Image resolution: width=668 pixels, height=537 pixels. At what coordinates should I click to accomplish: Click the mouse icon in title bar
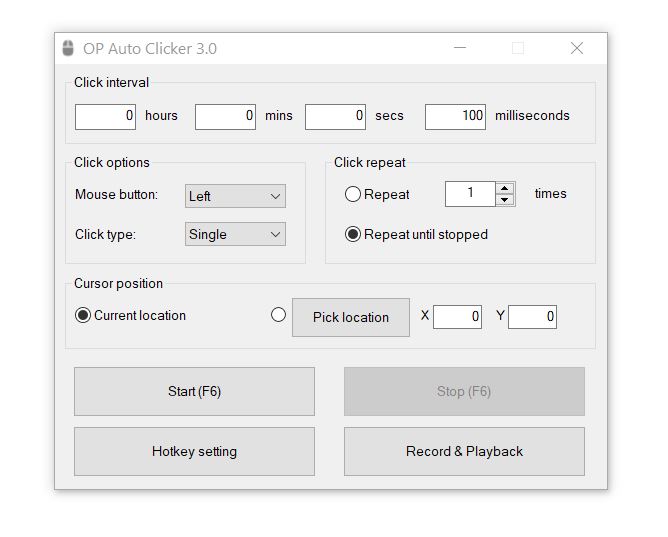coord(68,48)
